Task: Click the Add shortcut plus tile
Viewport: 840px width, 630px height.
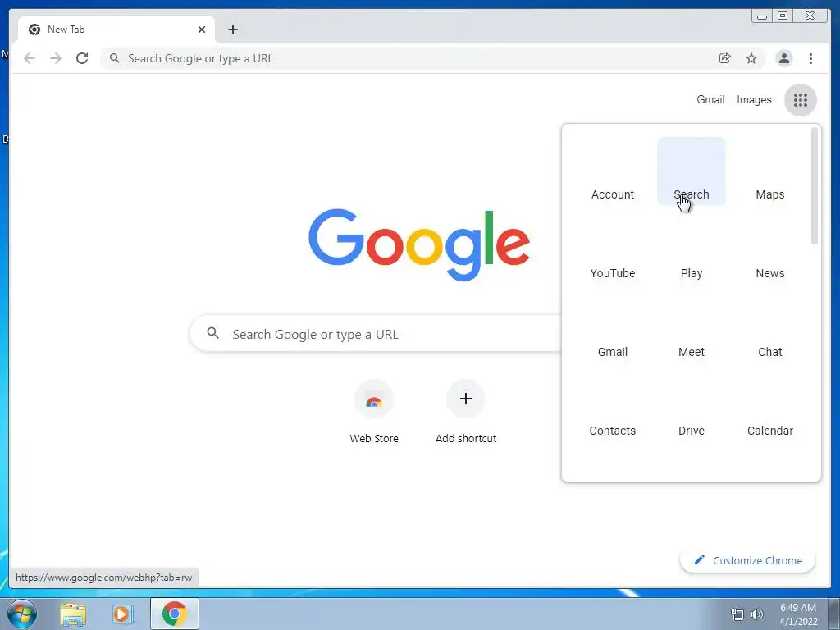Action: coord(466,413)
